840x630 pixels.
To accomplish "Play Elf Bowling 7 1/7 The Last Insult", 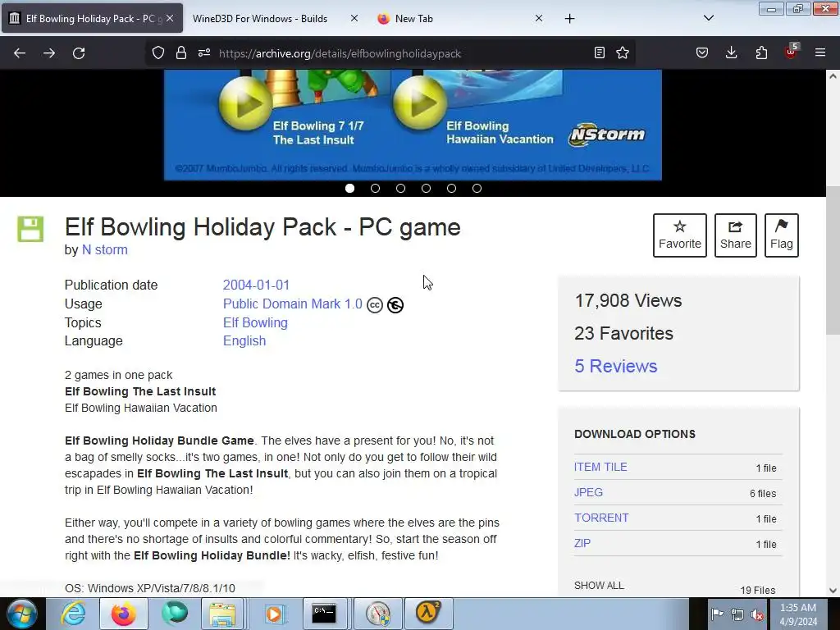I will coord(246,104).
